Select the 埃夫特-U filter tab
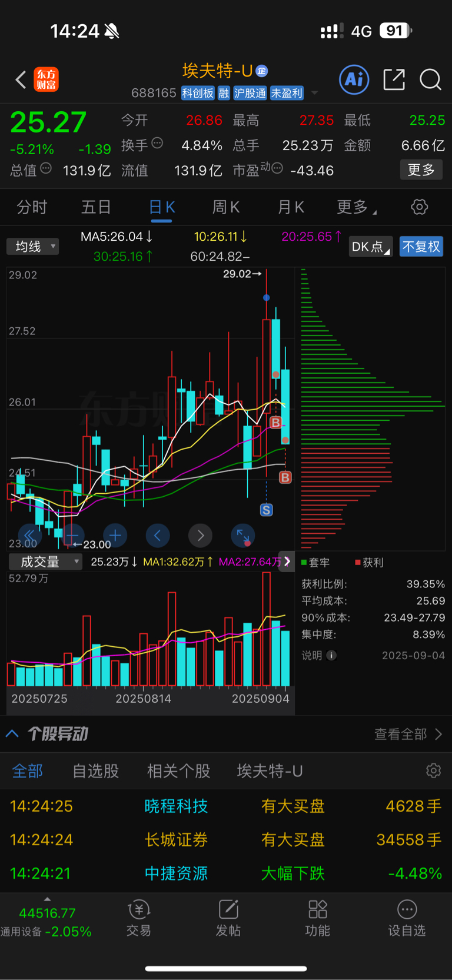Image resolution: width=452 pixels, height=980 pixels. 270,771
